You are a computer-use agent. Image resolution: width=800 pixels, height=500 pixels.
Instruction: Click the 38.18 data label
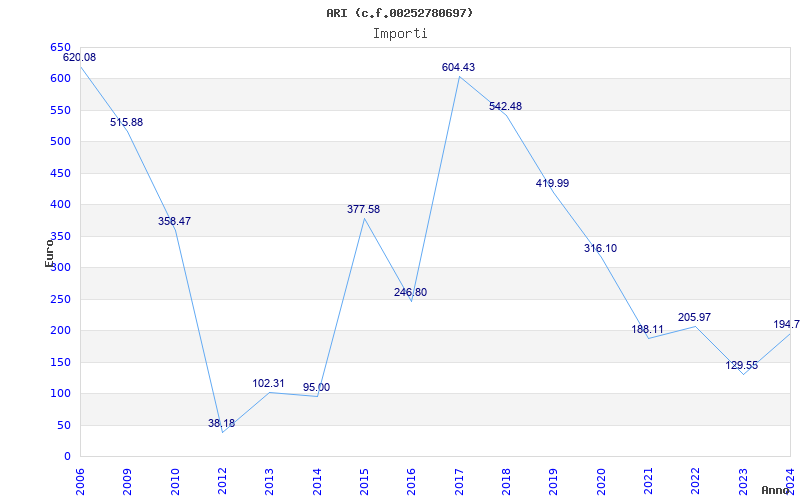pyautogui.click(x=221, y=423)
